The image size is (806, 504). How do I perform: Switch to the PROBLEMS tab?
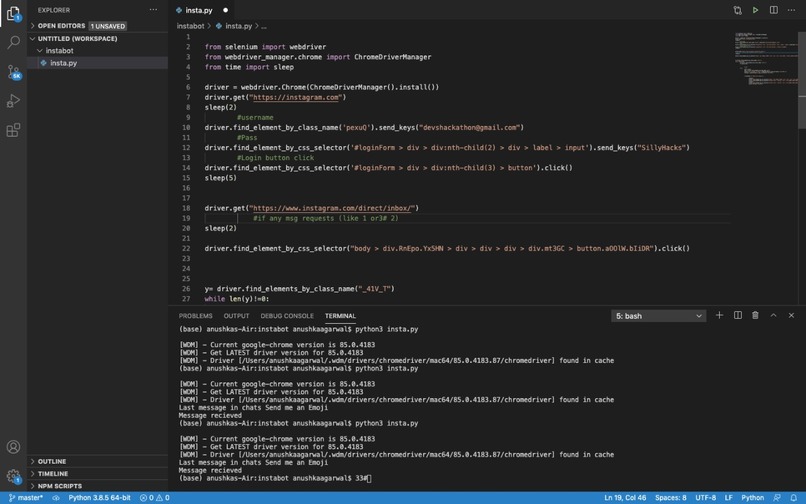pos(195,316)
